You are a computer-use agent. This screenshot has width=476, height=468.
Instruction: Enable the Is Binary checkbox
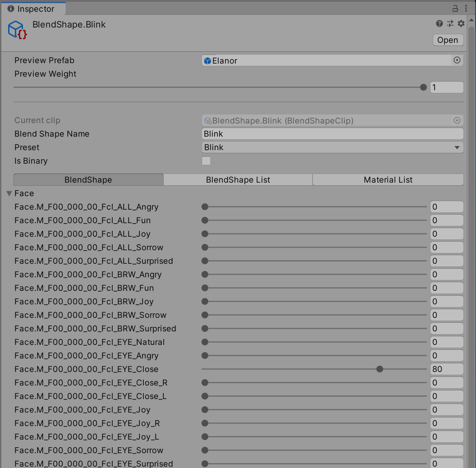pyautogui.click(x=206, y=161)
